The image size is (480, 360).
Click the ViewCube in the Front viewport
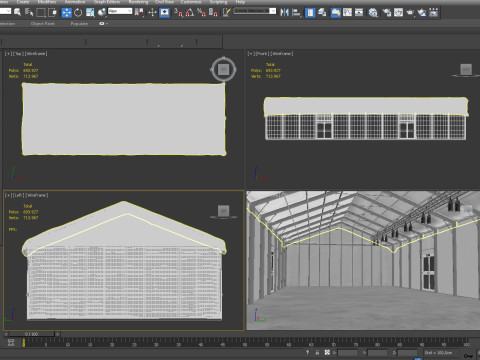pos(466,69)
